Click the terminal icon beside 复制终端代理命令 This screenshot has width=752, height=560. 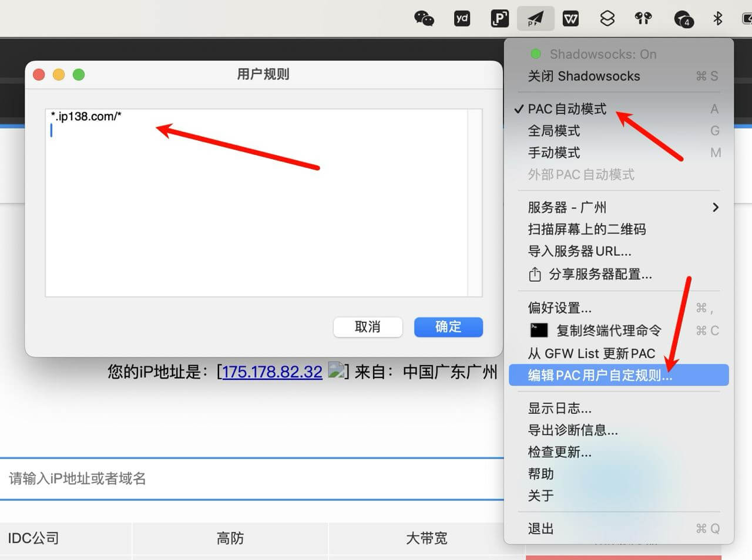539,330
